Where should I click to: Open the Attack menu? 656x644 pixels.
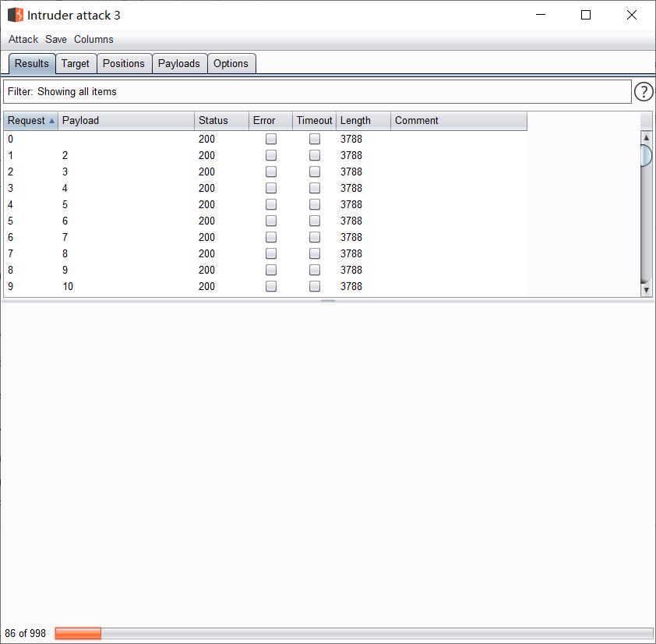click(23, 39)
